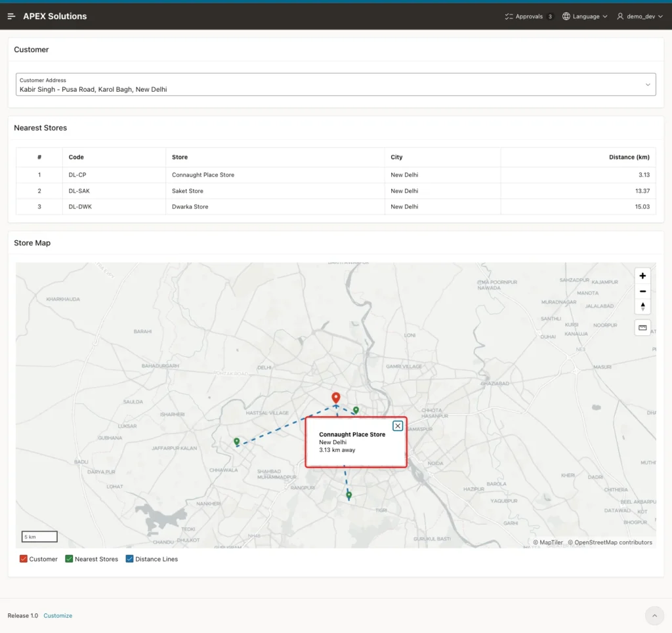Expand the Customer Address select list
Viewport: 672px width, 633px height.
[x=335, y=85]
